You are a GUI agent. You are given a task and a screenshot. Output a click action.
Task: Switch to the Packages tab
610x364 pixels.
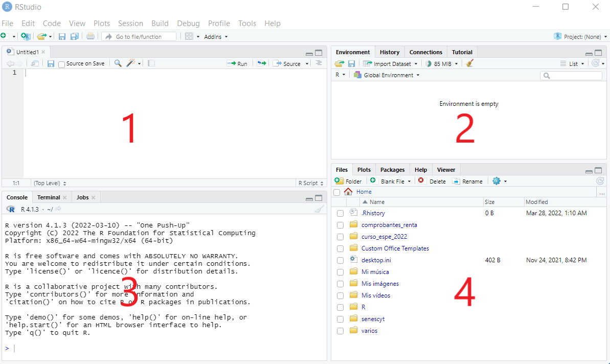click(392, 170)
